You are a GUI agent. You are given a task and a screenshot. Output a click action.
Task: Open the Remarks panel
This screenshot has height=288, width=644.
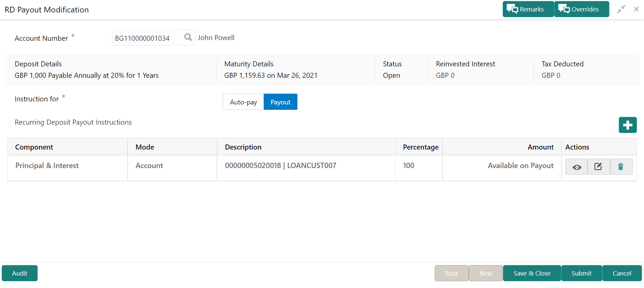pyautogui.click(x=528, y=9)
